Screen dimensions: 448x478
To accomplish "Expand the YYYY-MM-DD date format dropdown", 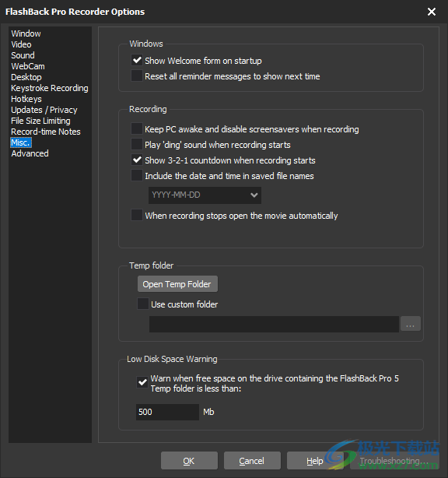I will click(205, 195).
